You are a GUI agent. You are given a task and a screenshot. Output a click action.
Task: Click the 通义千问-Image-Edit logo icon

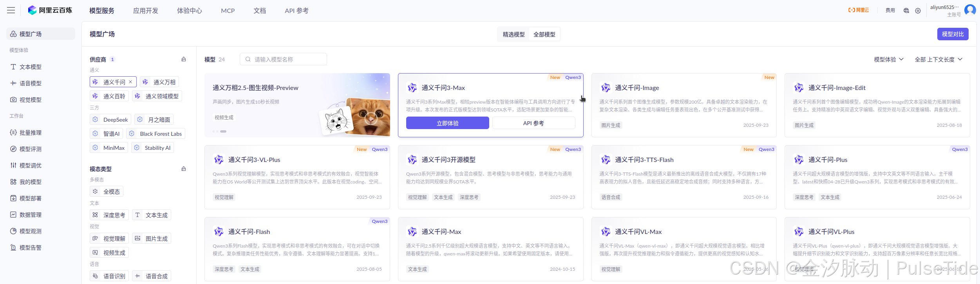[799, 88]
